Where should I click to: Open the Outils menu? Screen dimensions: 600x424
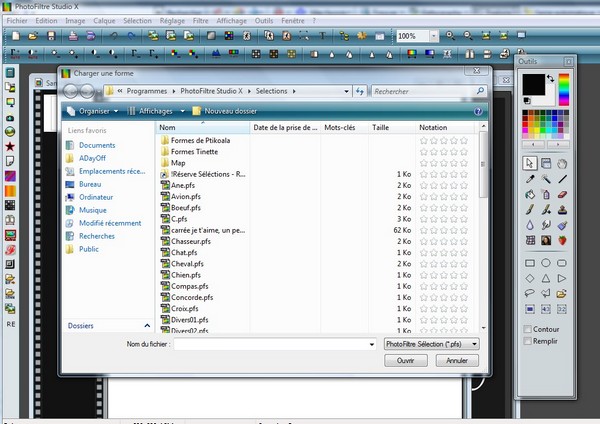[264, 21]
